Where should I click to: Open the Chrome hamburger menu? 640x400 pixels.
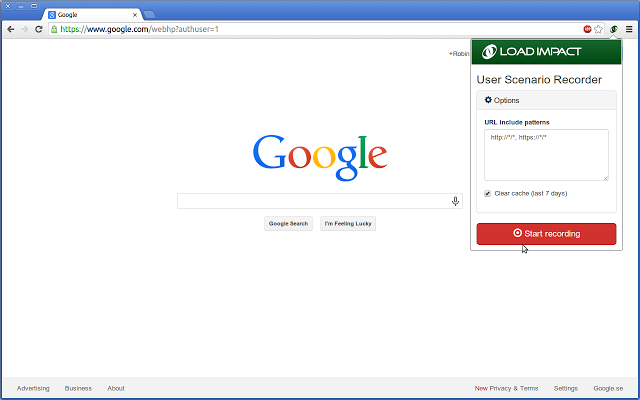coord(629,29)
